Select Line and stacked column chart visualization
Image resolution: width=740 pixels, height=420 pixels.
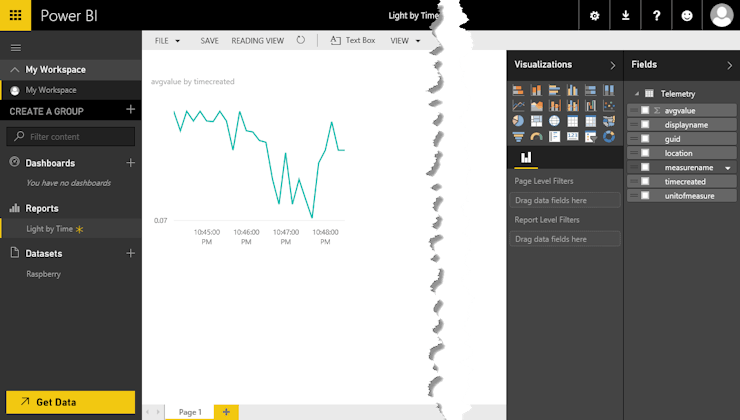555,106
